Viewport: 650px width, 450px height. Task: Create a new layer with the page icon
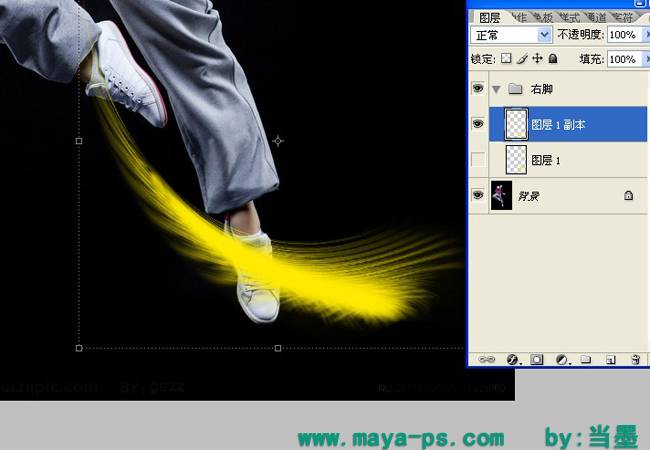tap(610, 359)
